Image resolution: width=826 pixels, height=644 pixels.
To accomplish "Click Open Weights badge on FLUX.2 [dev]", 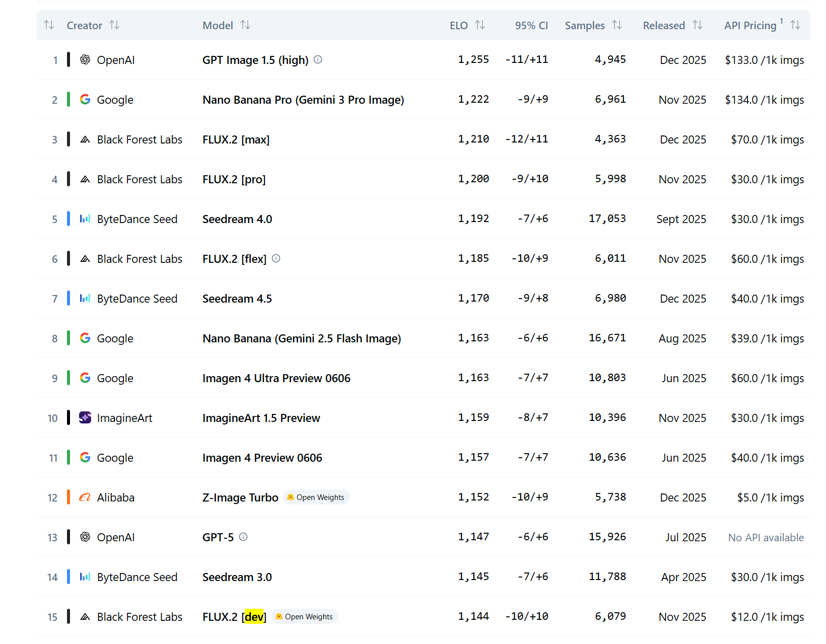I will (304, 616).
